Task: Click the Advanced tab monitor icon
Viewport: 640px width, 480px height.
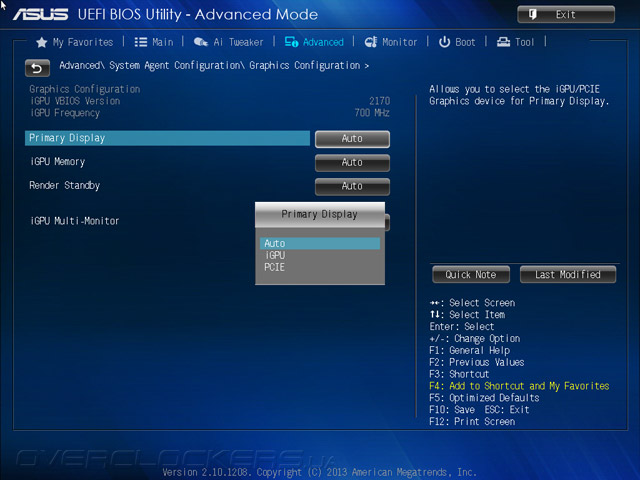Action: point(291,42)
